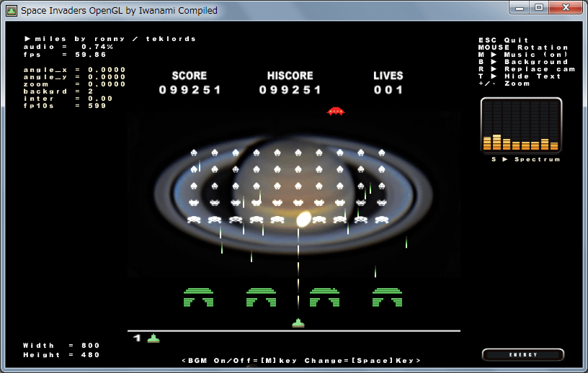Click the 'angle_x = 0.0000' readout
Viewport: 588px width, 373px height.
(x=74, y=70)
